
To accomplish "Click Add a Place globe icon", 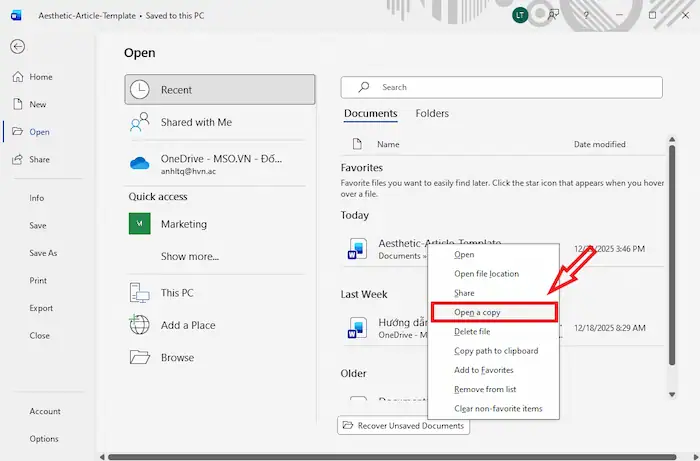I will pos(140,325).
